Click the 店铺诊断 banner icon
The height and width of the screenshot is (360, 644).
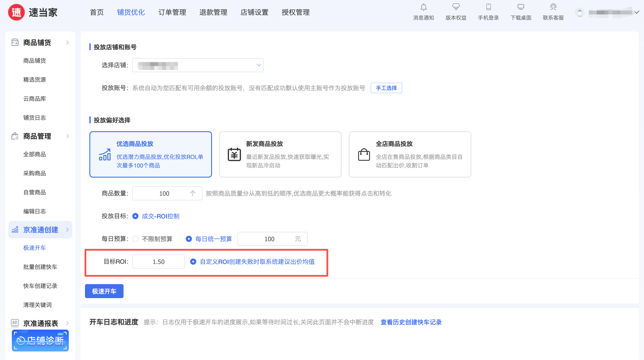pyautogui.click(x=40, y=341)
